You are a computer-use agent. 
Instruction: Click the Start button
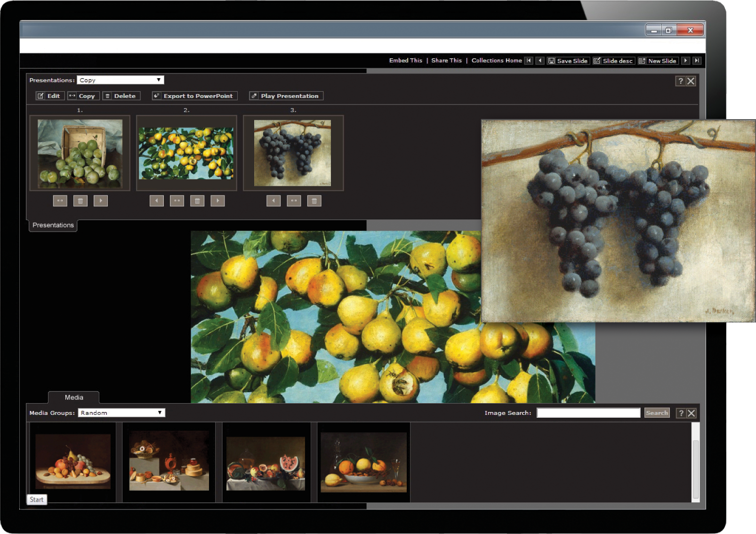click(37, 500)
